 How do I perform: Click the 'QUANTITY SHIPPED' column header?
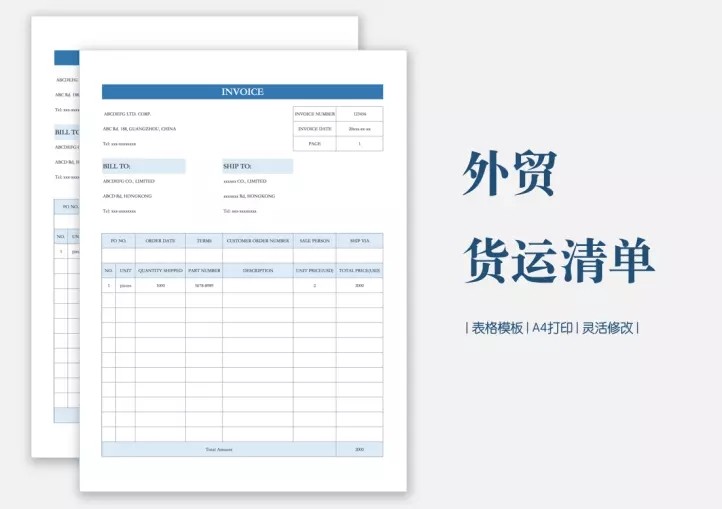coord(160,271)
